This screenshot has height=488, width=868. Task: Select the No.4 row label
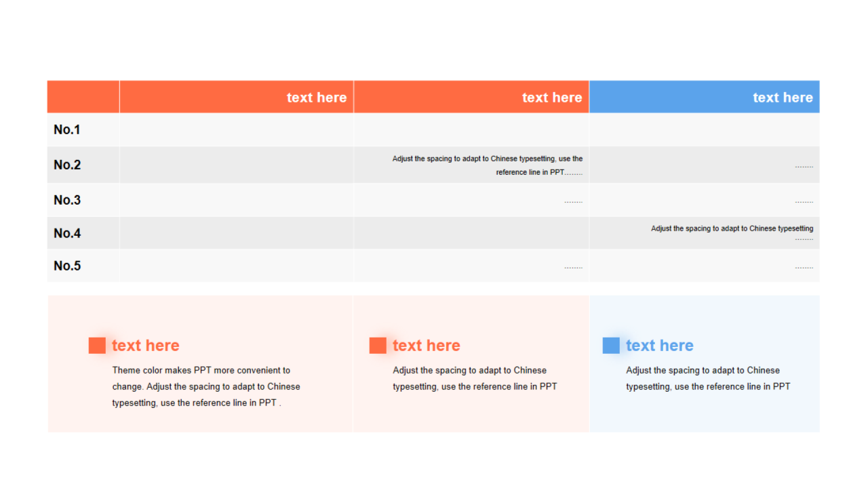click(x=67, y=233)
